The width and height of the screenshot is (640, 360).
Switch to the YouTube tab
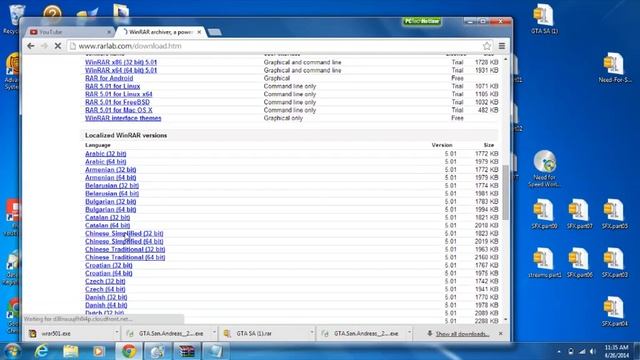pyautogui.click(x=69, y=32)
